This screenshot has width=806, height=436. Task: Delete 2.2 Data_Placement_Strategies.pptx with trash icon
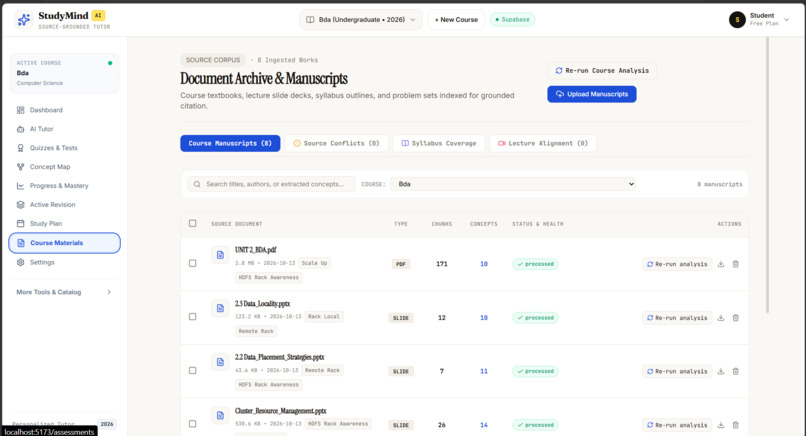[x=736, y=371]
